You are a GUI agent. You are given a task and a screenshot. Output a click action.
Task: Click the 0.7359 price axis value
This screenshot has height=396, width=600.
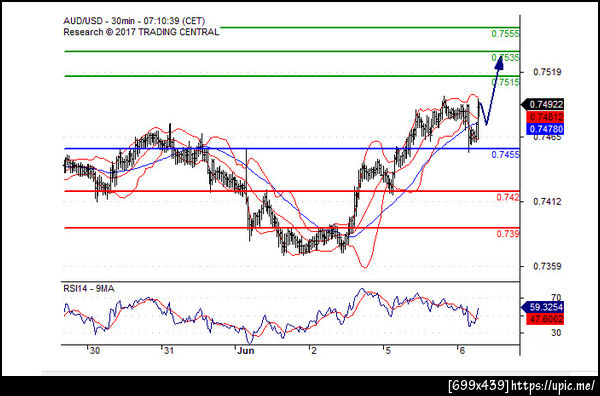547,266
